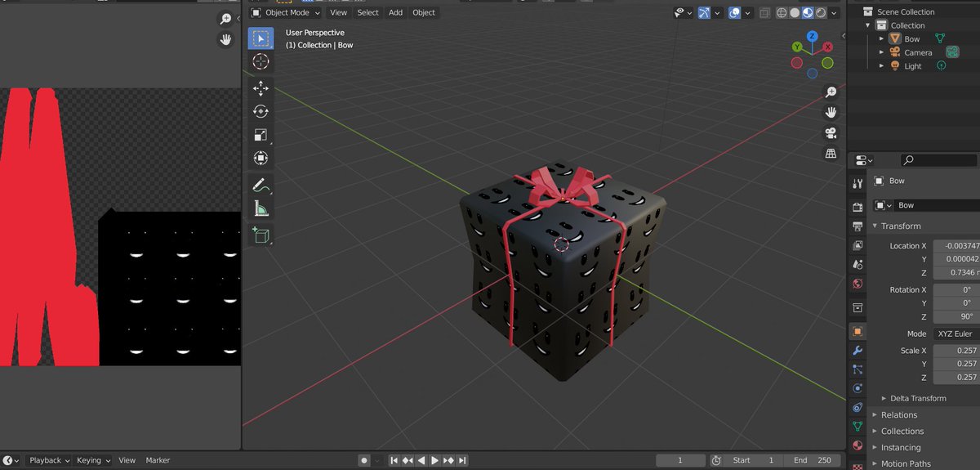Select the Add Cube tool

click(261, 235)
